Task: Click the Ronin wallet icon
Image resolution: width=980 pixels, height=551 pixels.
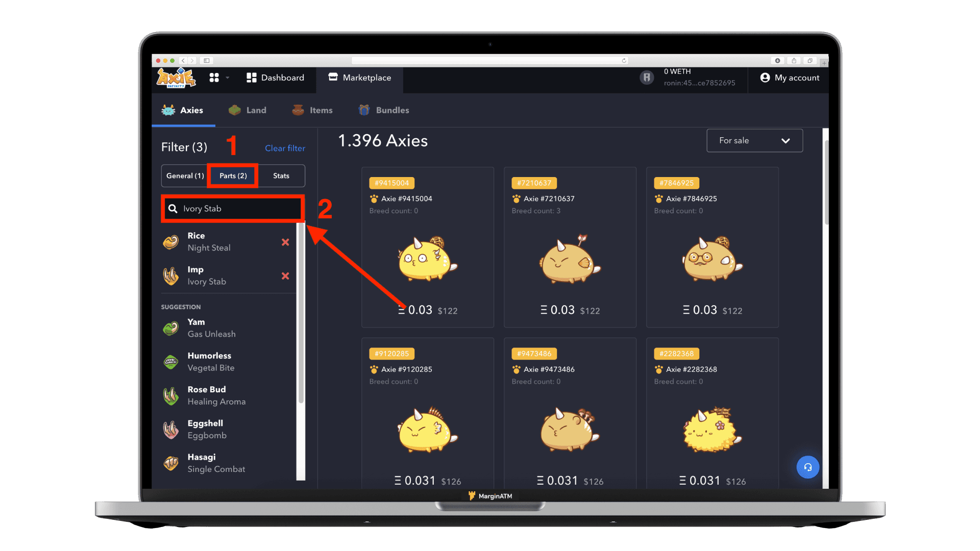Action: pyautogui.click(x=647, y=78)
